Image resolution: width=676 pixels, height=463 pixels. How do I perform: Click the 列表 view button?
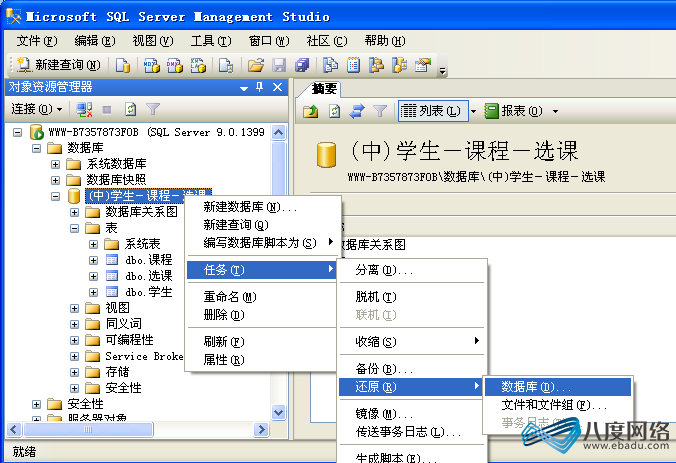pos(433,111)
